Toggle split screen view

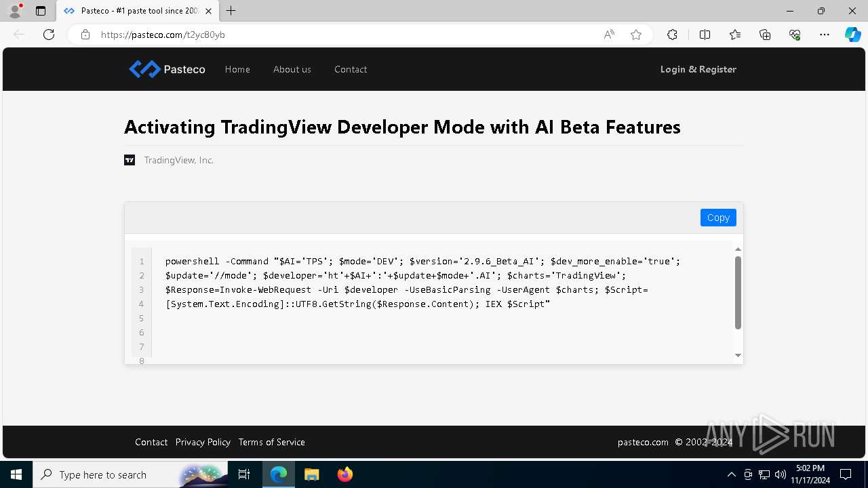(x=705, y=35)
